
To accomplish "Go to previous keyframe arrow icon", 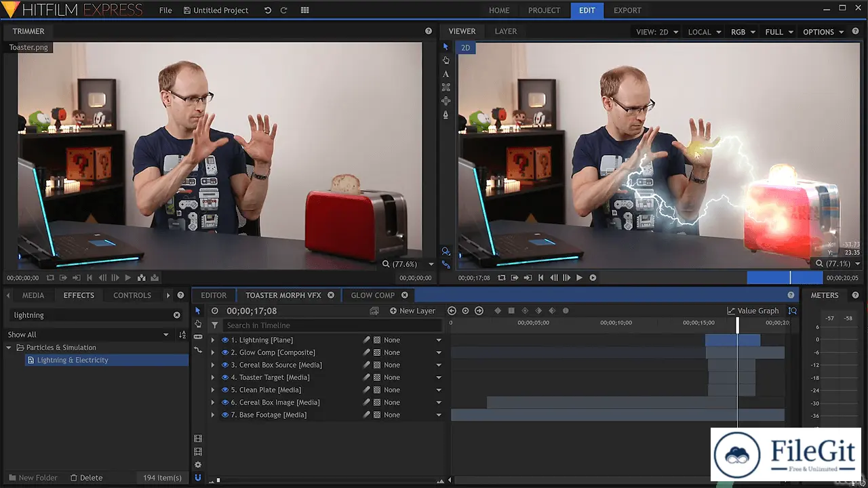I will pos(452,310).
